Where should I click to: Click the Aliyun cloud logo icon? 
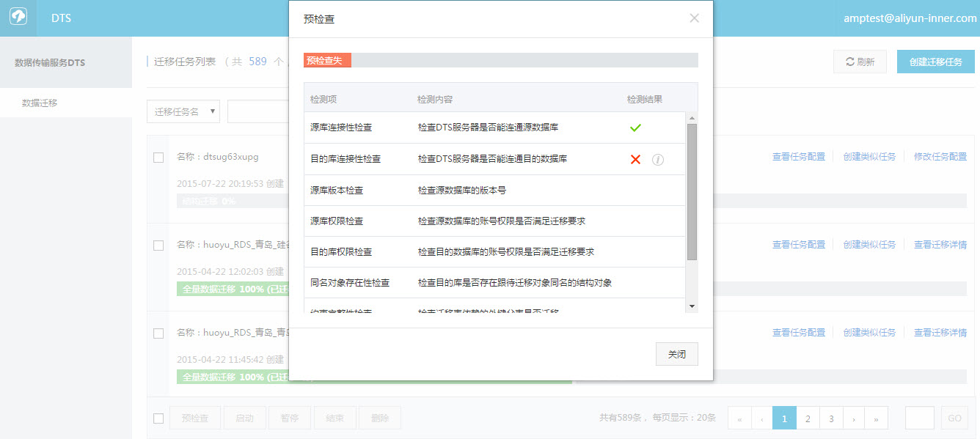pos(18,18)
